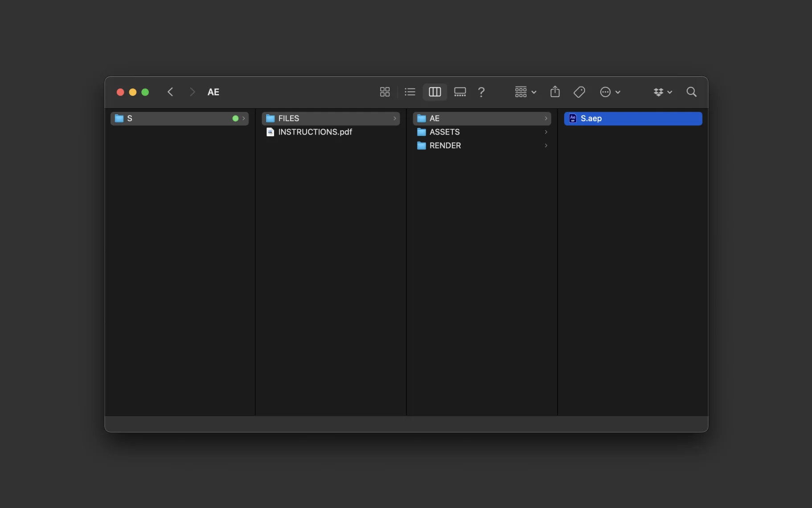
Task: Click the Search magnifier icon
Action: [691, 92]
